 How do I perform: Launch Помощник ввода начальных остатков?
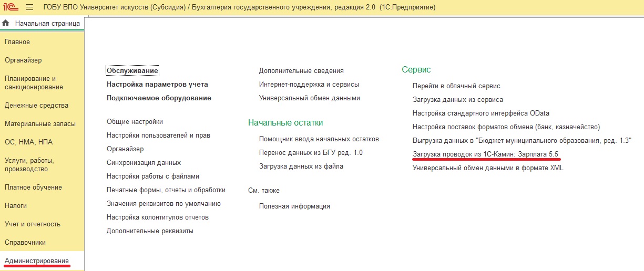[319, 139]
